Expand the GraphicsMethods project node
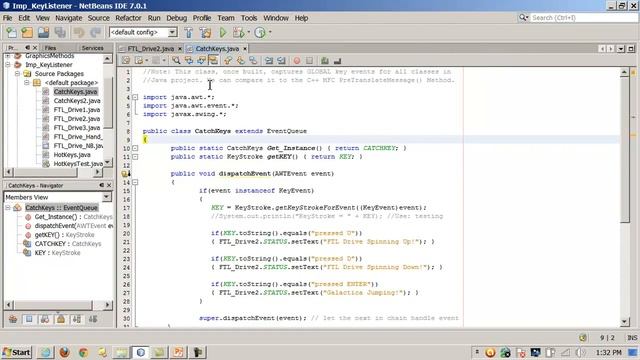640x360 pixels. (8, 56)
